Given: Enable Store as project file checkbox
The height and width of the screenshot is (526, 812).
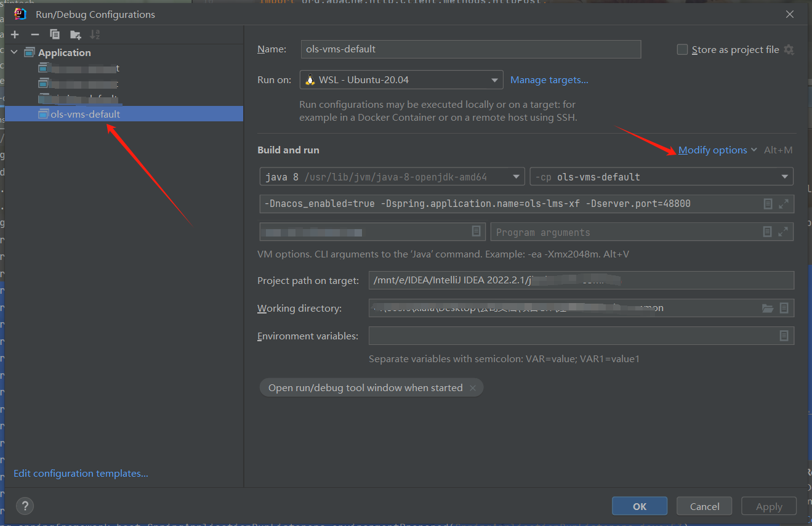Looking at the screenshot, I should coord(682,50).
